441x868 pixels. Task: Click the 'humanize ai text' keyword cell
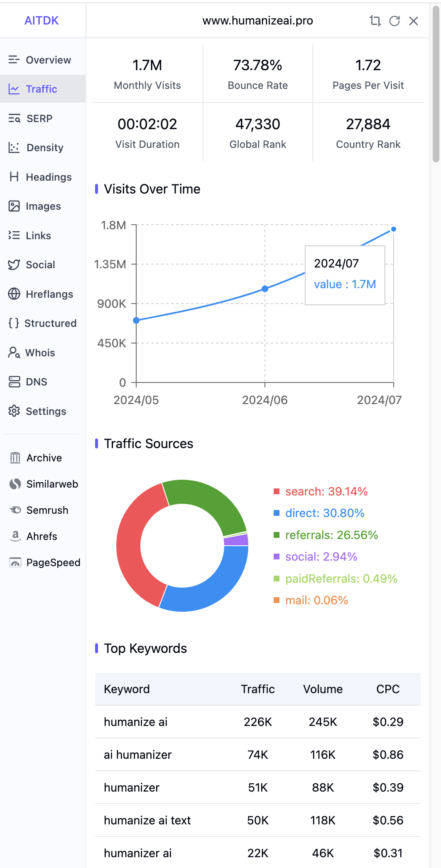(x=147, y=820)
